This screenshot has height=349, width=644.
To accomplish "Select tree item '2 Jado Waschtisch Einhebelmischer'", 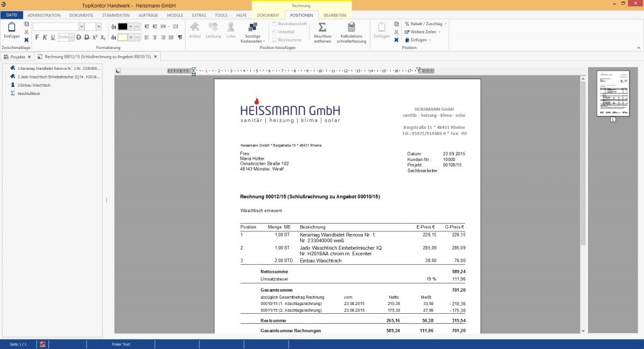I will tap(55, 77).
